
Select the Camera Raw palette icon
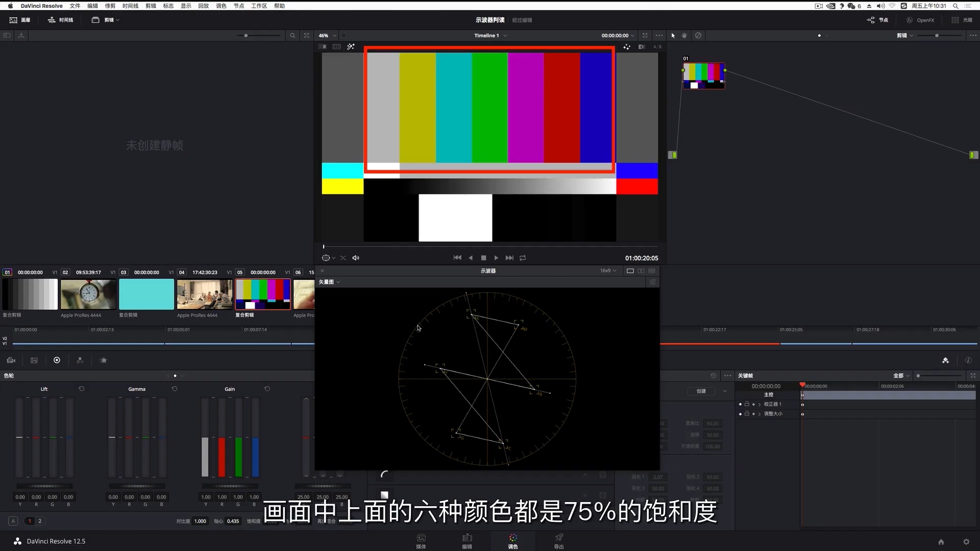[10, 360]
